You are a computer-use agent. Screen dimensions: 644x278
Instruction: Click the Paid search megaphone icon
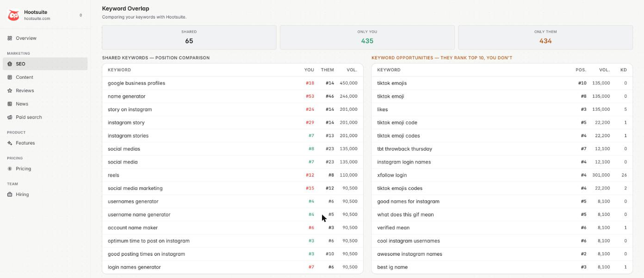[x=10, y=117]
